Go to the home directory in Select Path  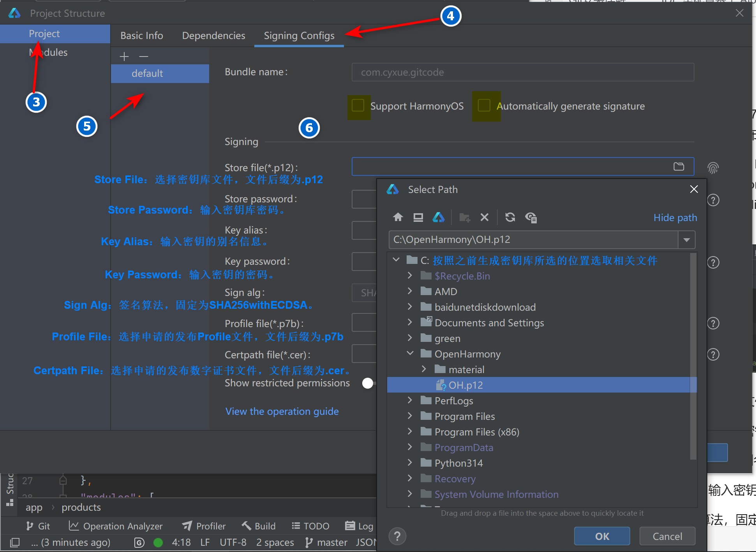click(x=398, y=217)
